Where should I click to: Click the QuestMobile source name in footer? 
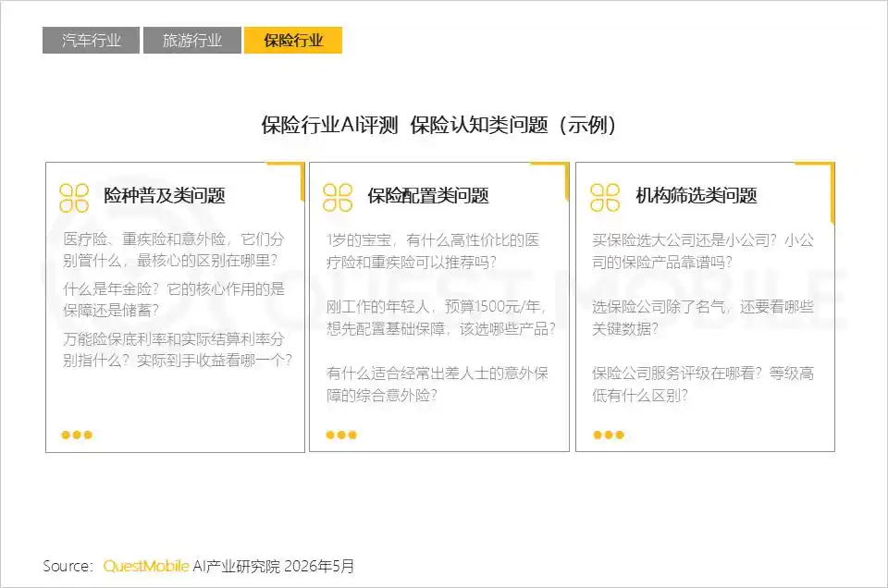pos(145,566)
